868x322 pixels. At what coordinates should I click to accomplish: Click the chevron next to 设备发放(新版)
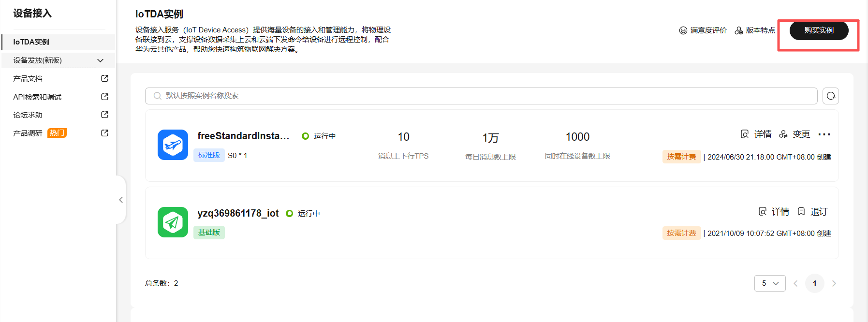coord(101,60)
